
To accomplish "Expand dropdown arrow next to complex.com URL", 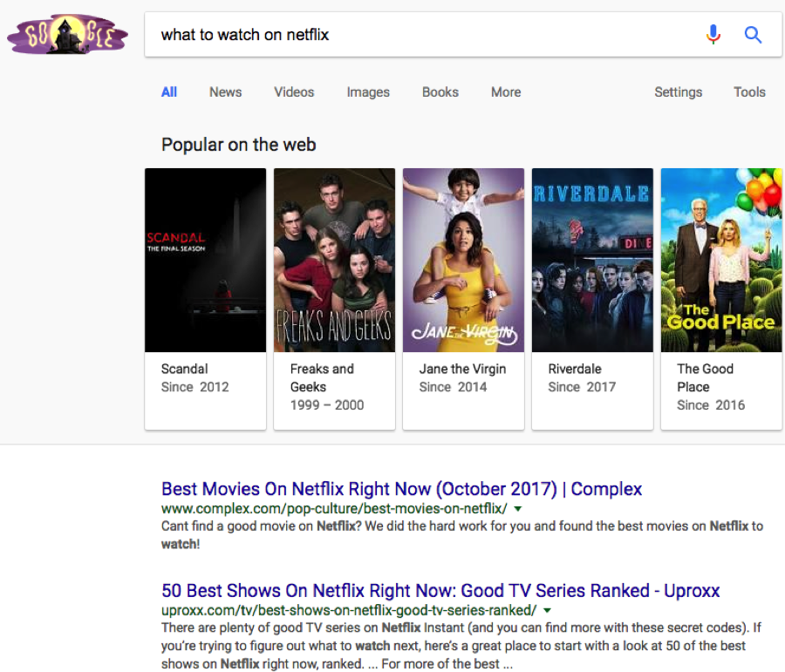I will pyautogui.click(x=518, y=509).
